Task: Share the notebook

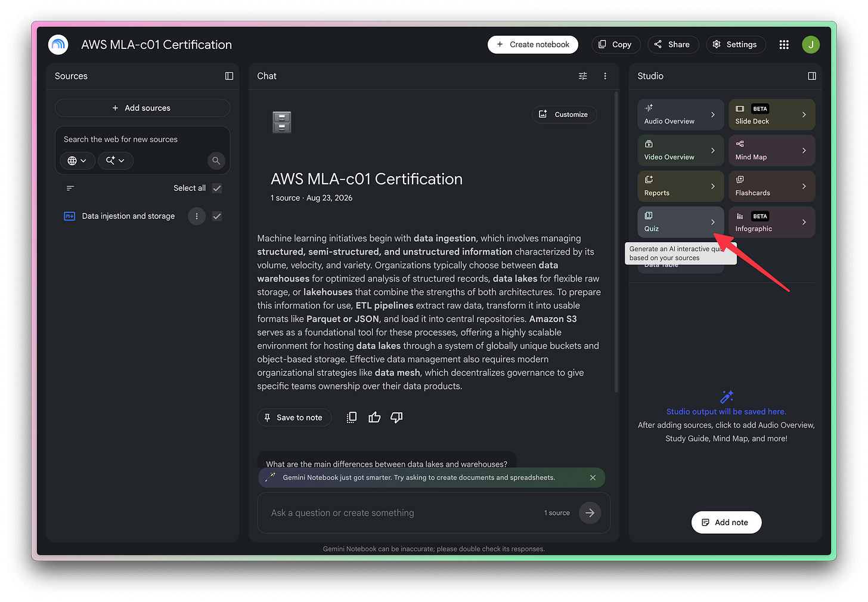Action: click(673, 45)
